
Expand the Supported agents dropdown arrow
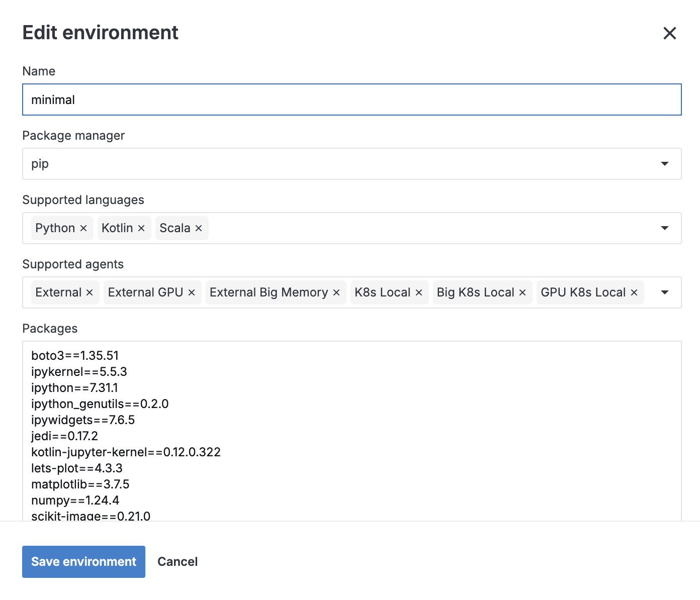664,292
